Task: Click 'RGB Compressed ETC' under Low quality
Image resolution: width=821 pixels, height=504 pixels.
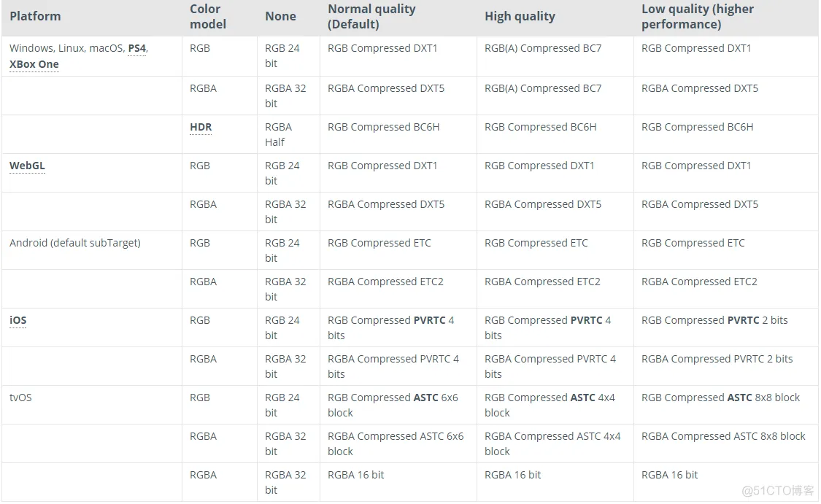Action: pos(693,244)
